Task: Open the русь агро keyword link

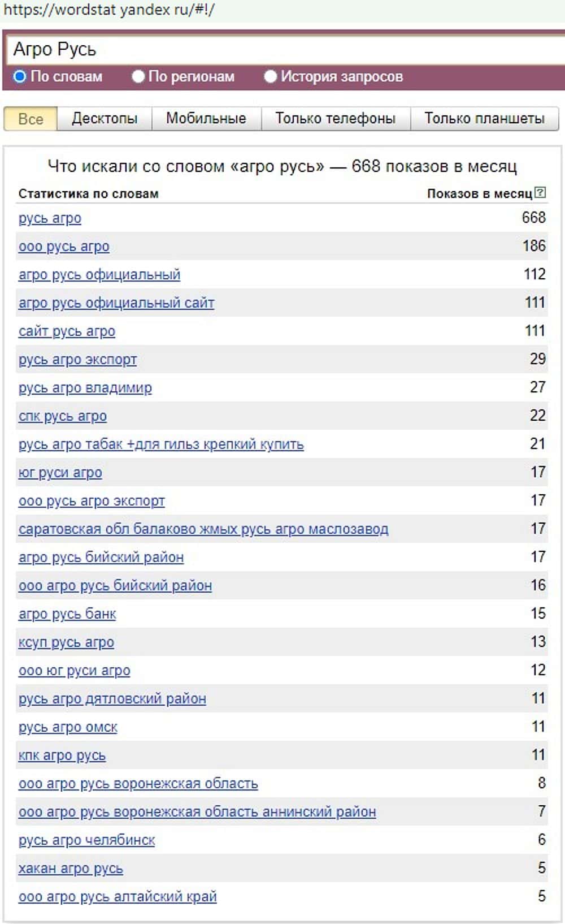Action: (x=50, y=218)
